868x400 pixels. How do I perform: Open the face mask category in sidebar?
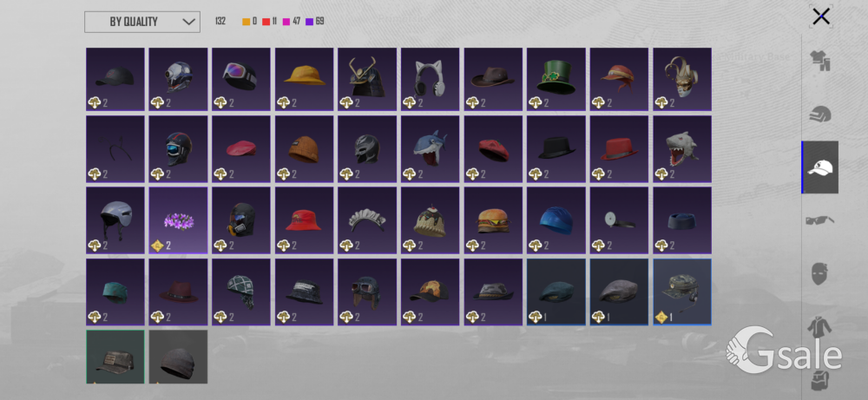coord(819,274)
